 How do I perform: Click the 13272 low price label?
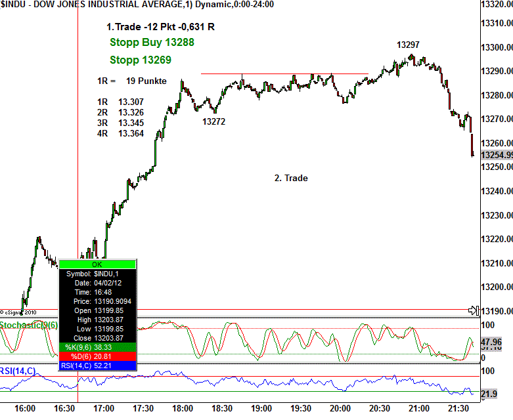point(214,121)
